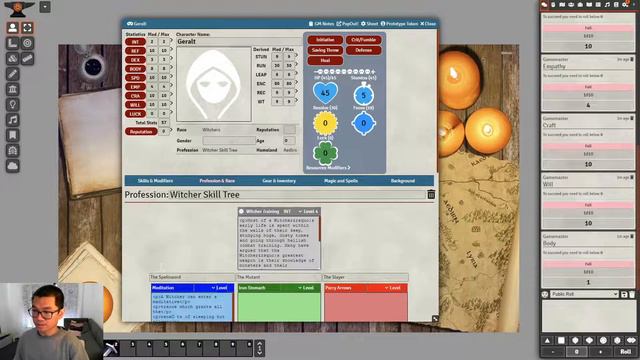Adjust the HP dot tracker
This screenshot has height=360, width=640.
pos(345,71)
